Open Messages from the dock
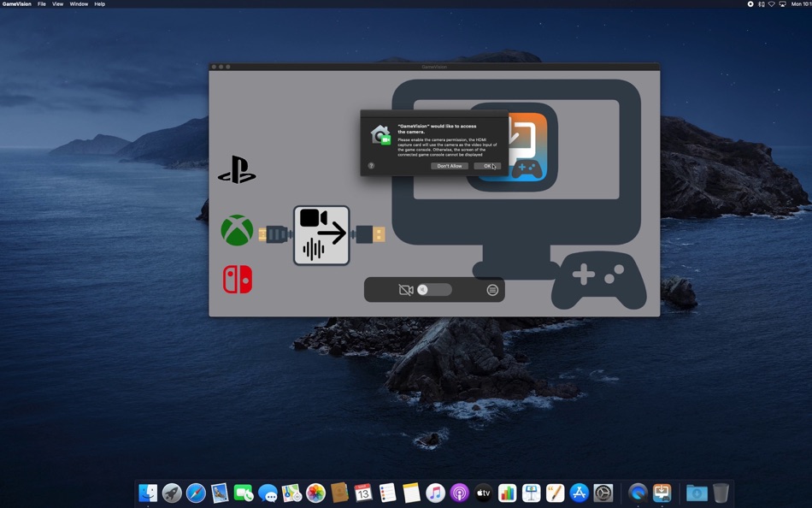 coord(268,493)
